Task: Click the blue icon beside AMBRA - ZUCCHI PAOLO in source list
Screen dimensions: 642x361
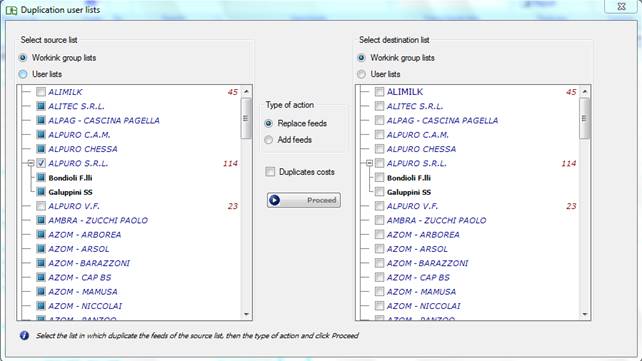Action: 41,220
